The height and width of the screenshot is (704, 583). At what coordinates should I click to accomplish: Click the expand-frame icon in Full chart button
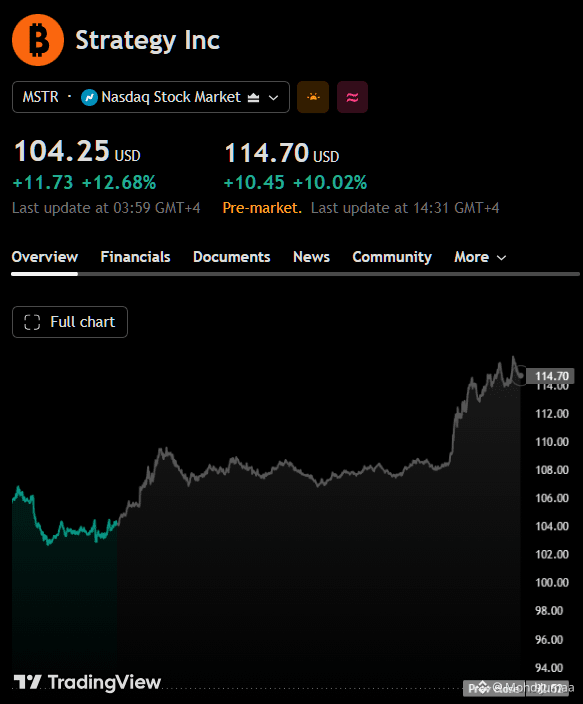[32, 322]
